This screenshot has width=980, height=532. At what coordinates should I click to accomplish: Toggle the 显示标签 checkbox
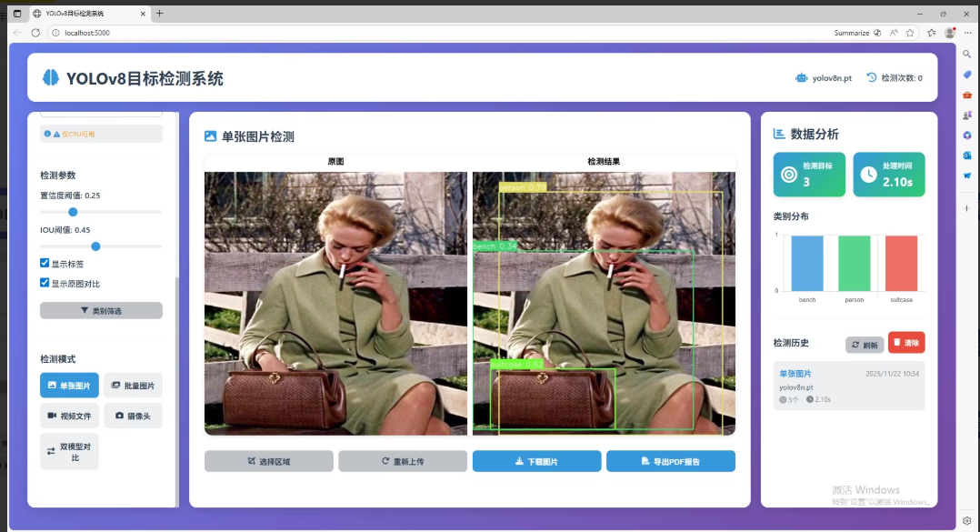point(45,263)
